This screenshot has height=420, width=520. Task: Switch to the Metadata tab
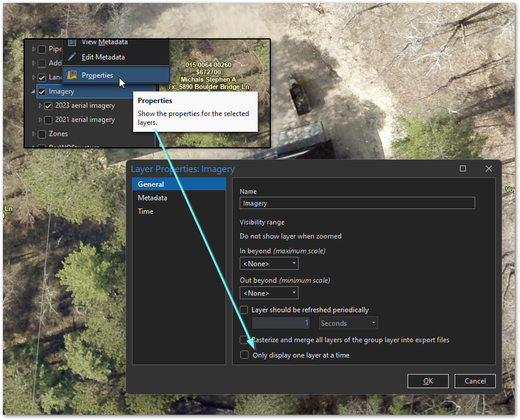(x=152, y=197)
